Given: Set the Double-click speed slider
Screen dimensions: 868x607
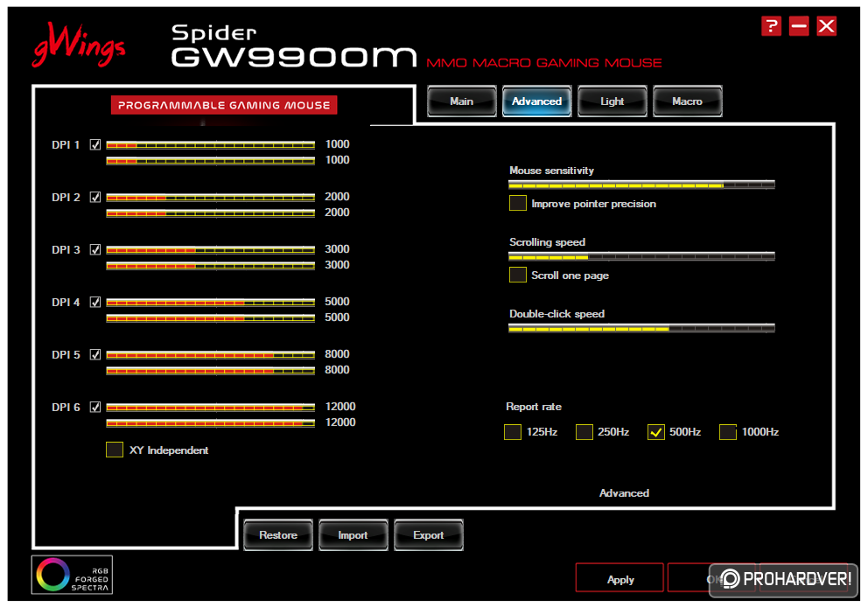Looking at the screenshot, I should tap(641, 328).
